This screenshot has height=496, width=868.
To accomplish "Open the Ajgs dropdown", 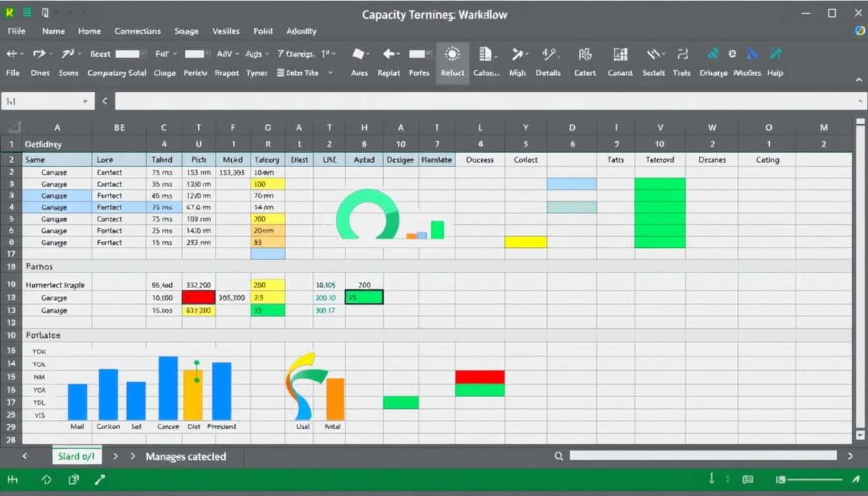I will [x=265, y=54].
